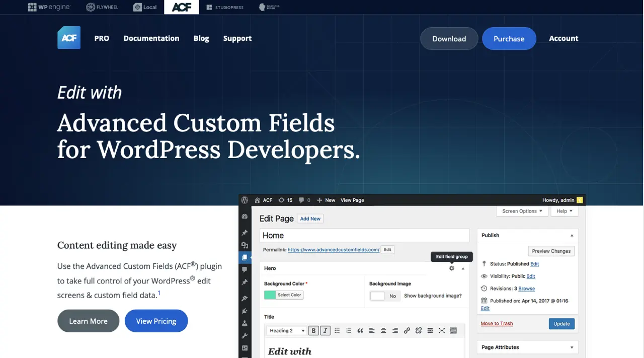Image resolution: width=644 pixels, height=358 pixels.
Task: Click the Move to Trash link
Action: (497, 324)
